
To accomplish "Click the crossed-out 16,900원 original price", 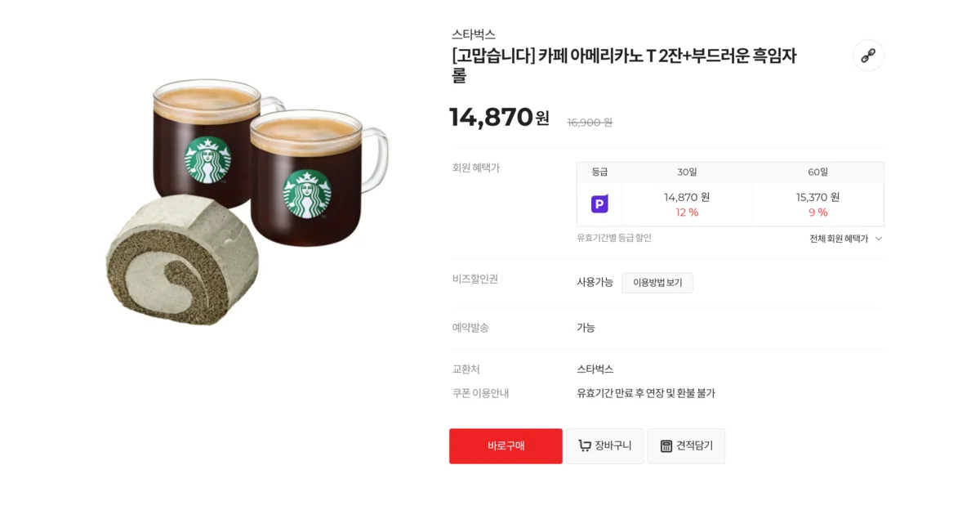I will pos(588,122).
